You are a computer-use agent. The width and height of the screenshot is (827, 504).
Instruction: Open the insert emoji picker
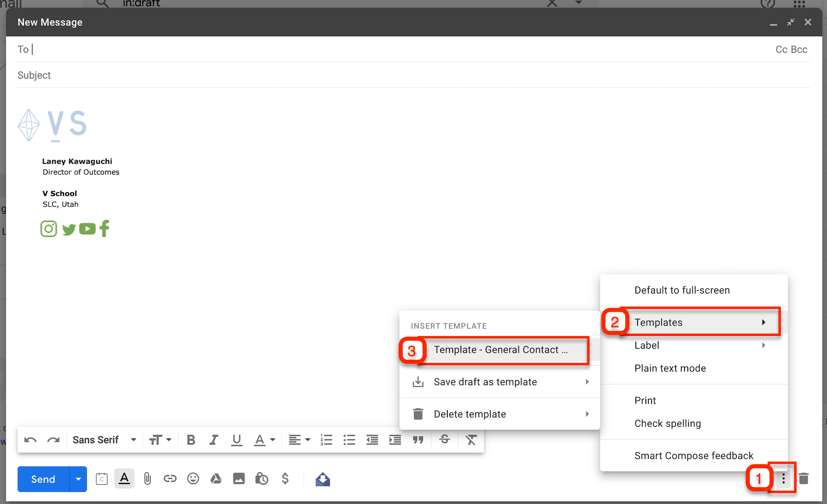click(x=193, y=478)
